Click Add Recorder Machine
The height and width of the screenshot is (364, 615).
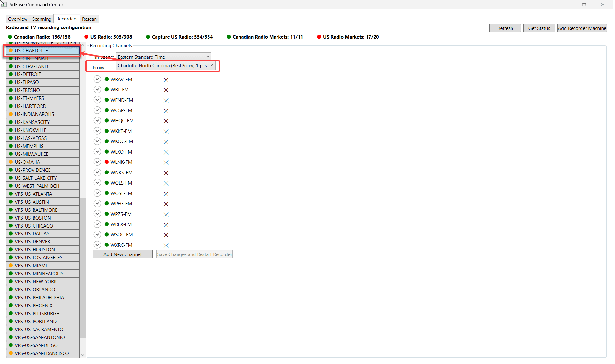[582, 28]
